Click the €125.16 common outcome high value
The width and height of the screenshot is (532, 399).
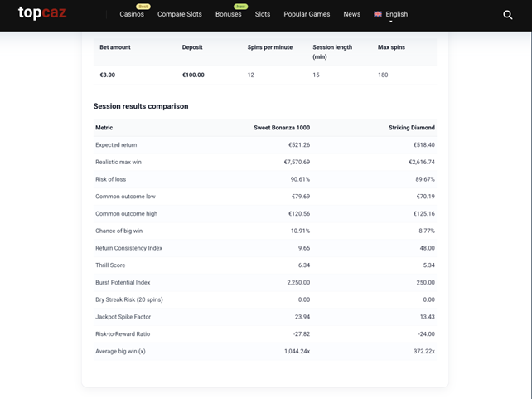tap(423, 213)
